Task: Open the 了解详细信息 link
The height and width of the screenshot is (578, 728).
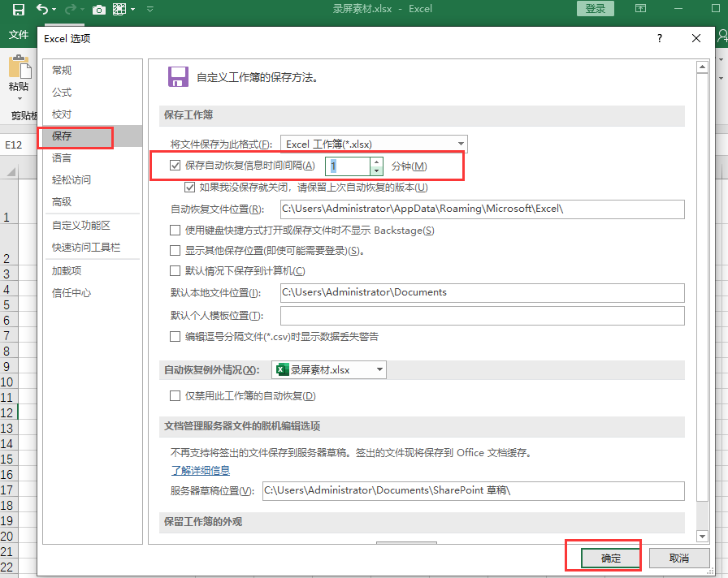Action: 201,470
